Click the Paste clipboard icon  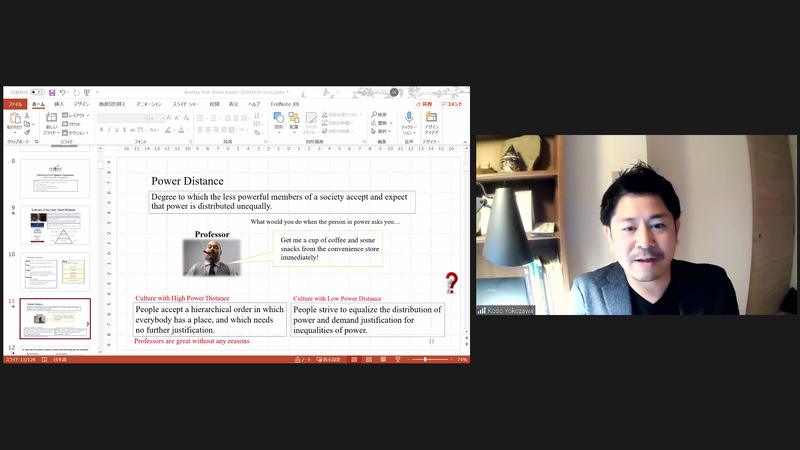[x=14, y=118]
